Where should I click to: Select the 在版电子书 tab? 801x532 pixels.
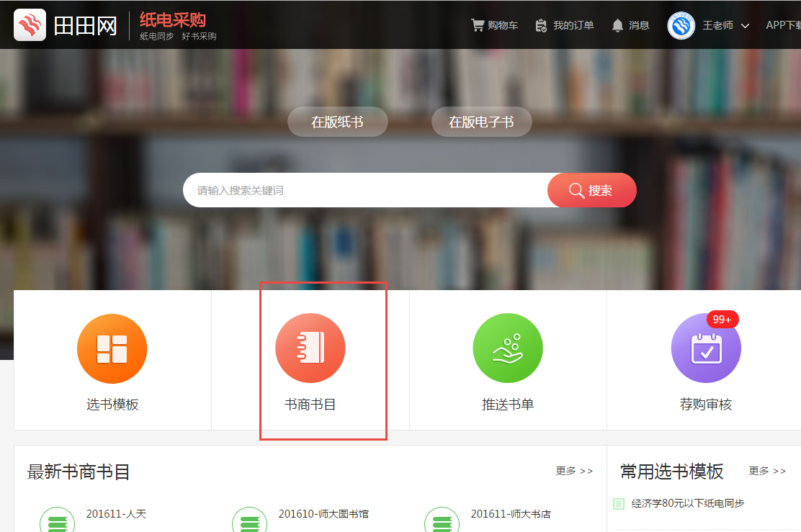click(x=481, y=122)
